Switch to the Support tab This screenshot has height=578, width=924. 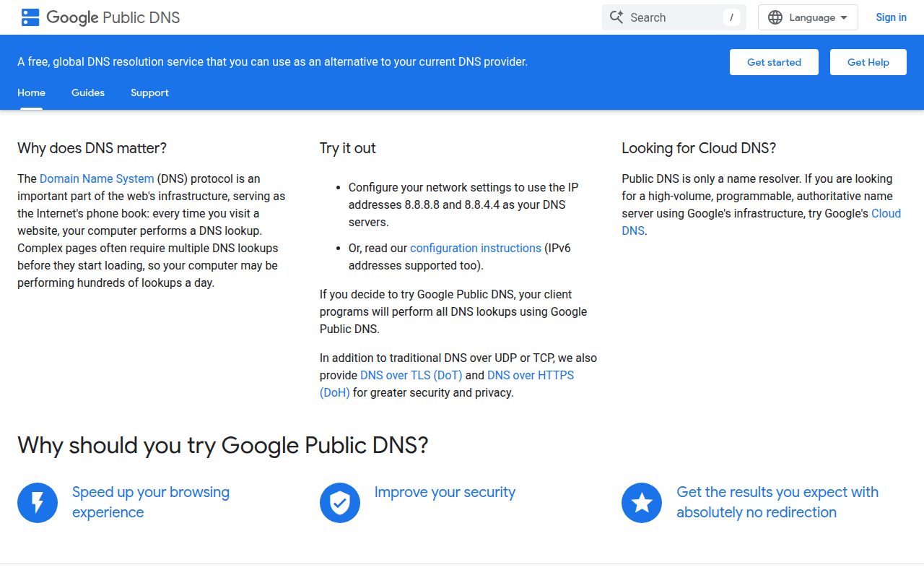[149, 92]
